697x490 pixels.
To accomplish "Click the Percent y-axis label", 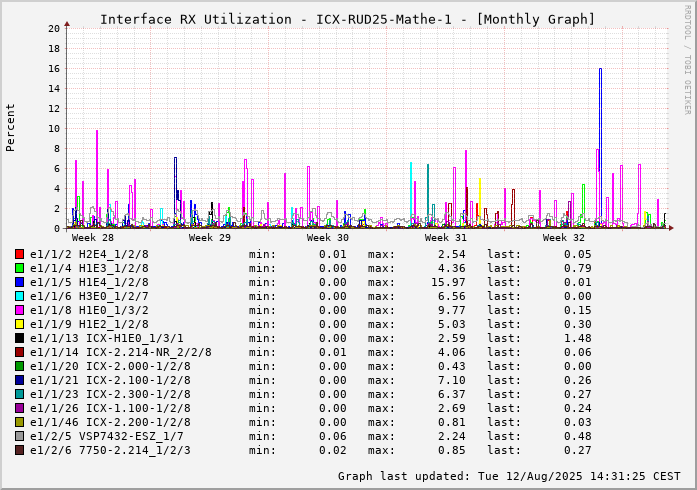I will coord(11,127).
